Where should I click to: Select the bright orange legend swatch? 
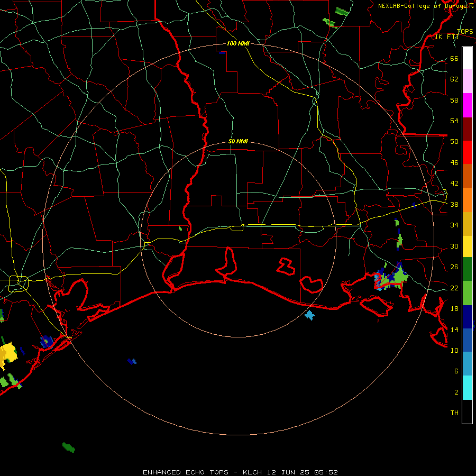467,200
